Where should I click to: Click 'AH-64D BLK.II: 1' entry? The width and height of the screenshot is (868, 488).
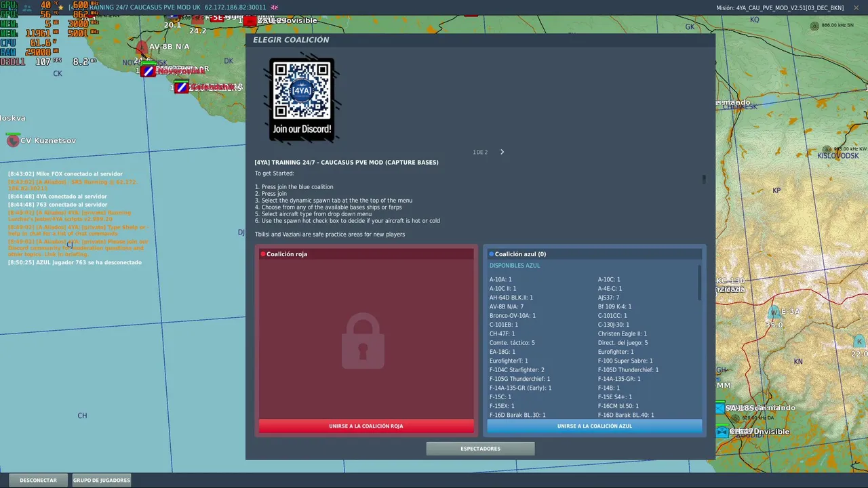tap(511, 298)
